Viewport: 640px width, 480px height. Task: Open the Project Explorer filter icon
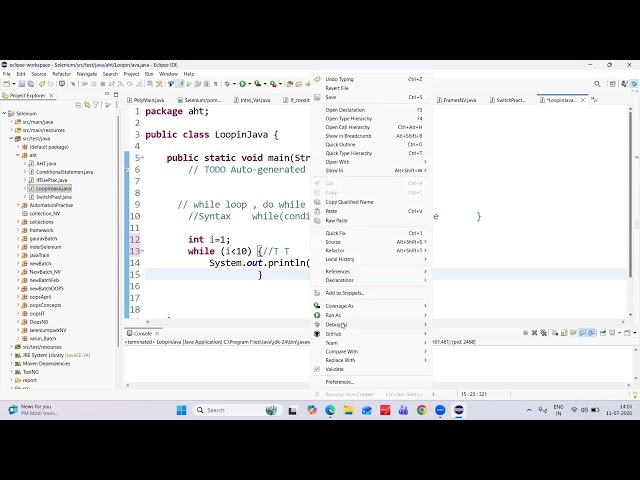point(96,105)
